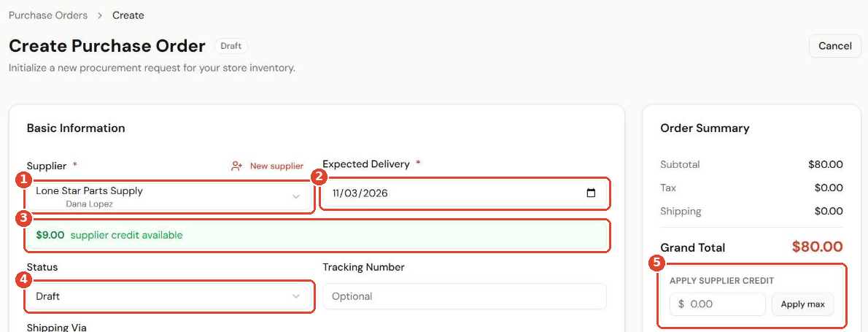This screenshot has height=332, width=868.
Task: Add a New supplier link
Action: [x=276, y=166]
